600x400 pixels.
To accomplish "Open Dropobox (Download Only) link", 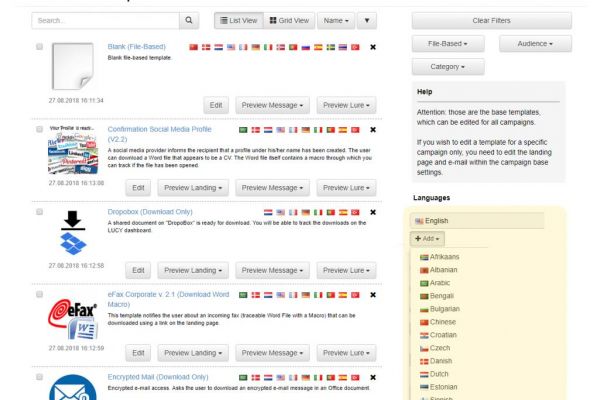I will tap(150, 212).
